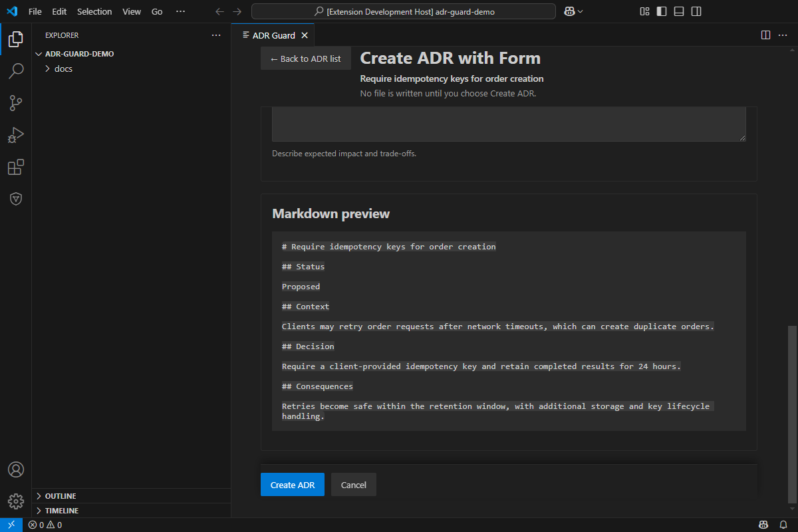Open Explorer Views and More Actions ellipsis
Image resolution: width=798 pixels, height=532 pixels.
point(216,35)
